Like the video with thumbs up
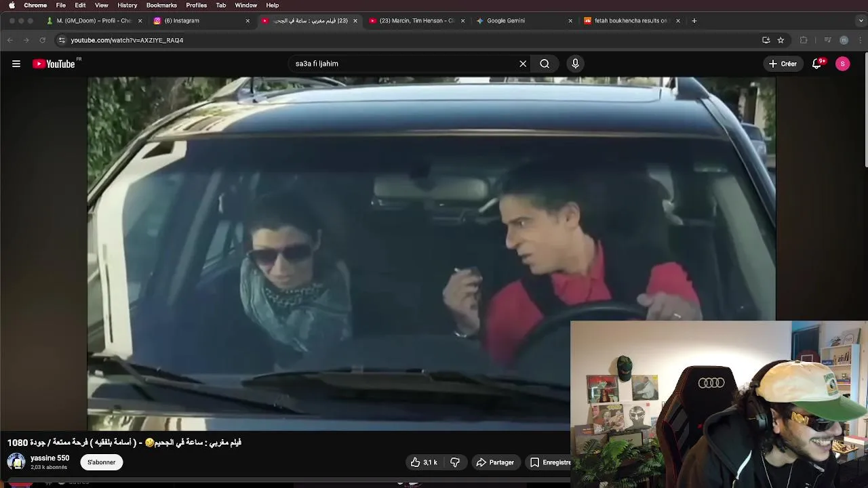Viewport: 868px width, 488px height. pos(424,462)
